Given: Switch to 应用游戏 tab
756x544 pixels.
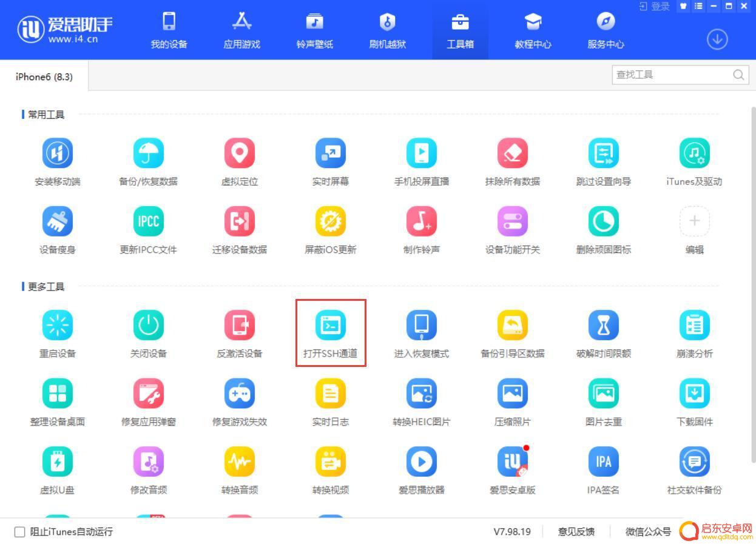Looking at the screenshot, I should click(x=242, y=30).
